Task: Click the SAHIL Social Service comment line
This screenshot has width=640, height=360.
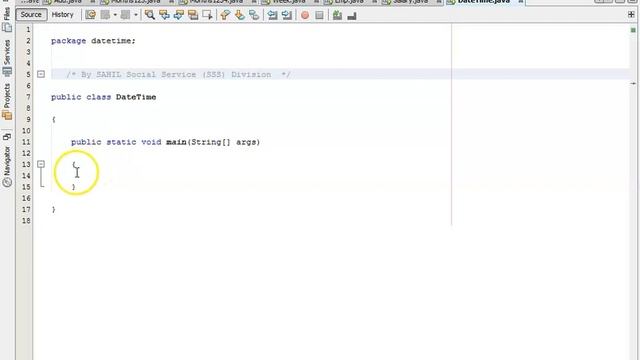Action: click(x=178, y=75)
